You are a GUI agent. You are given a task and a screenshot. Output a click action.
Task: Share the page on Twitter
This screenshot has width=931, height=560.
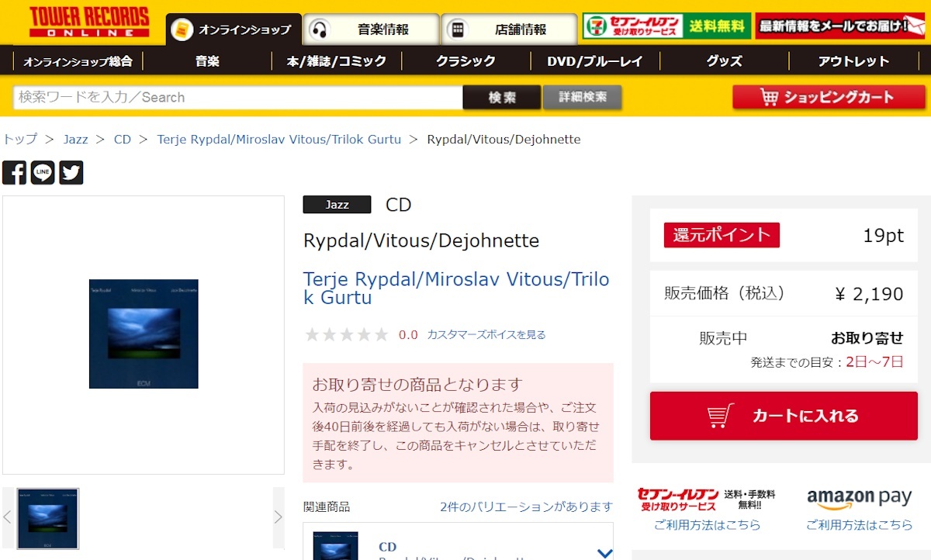click(71, 172)
